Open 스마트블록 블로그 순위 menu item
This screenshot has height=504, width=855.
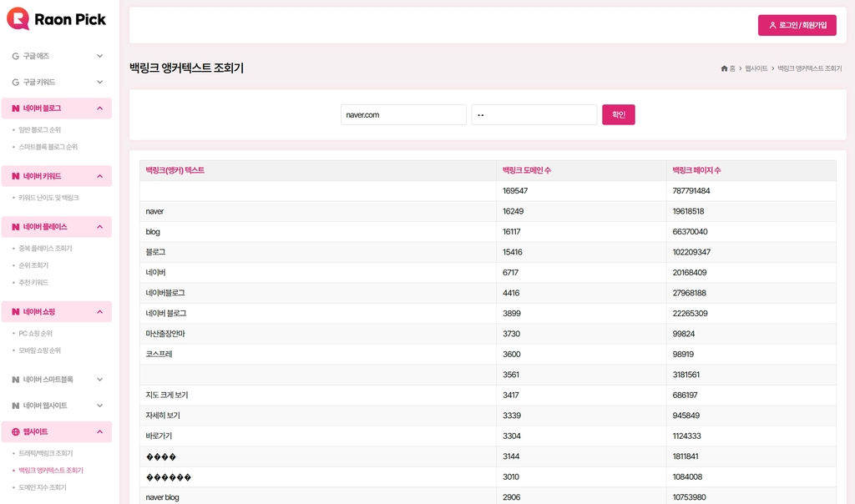(x=48, y=147)
